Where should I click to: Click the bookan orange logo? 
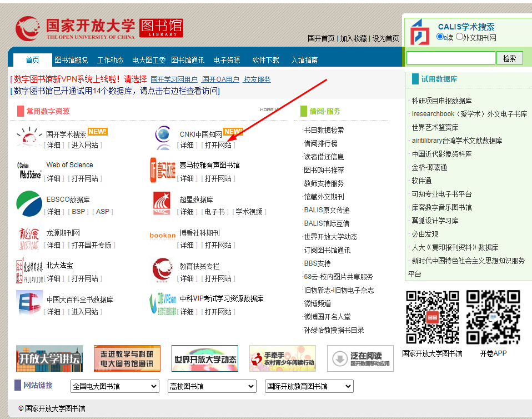click(163, 235)
